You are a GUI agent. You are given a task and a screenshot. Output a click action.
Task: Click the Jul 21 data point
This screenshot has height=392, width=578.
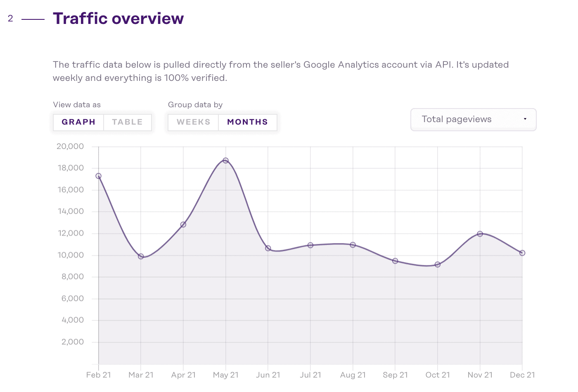(310, 245)
